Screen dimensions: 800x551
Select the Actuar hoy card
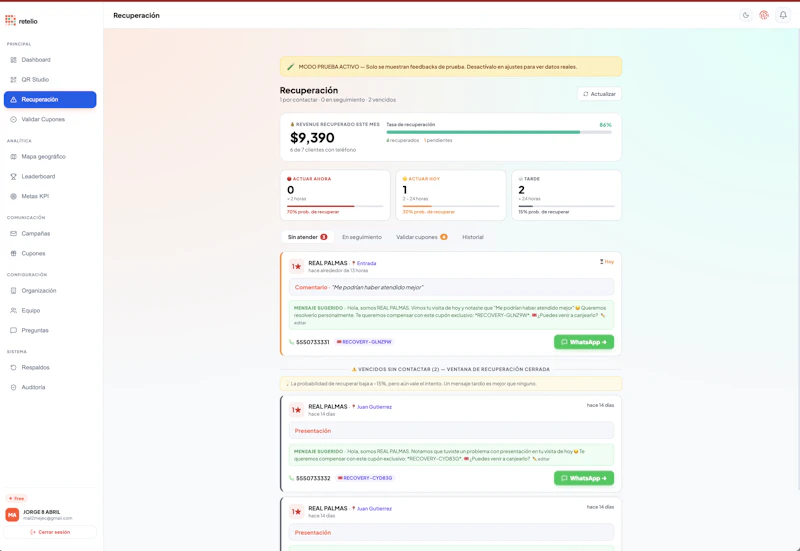click(451, 195)
